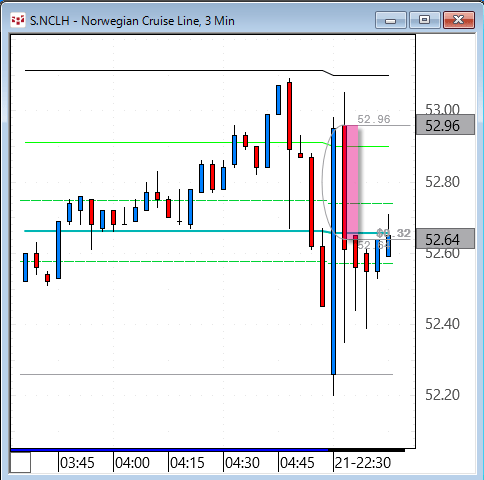Click the 53.00 price scale label
The image size is (484, 480).
coord(442,109)
